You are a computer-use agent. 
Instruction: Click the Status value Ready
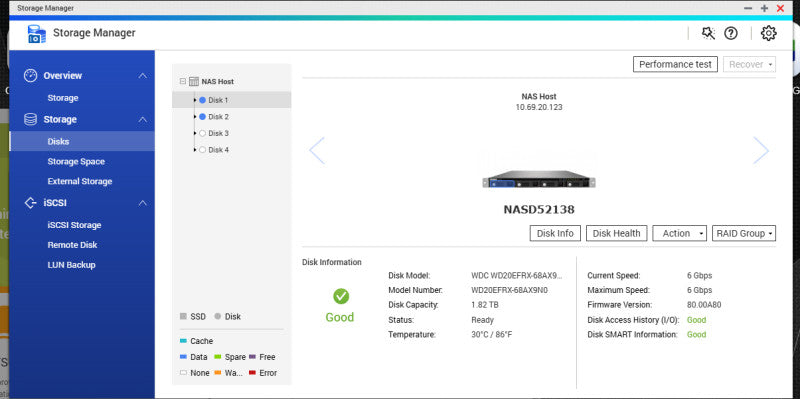coord(483,320)
